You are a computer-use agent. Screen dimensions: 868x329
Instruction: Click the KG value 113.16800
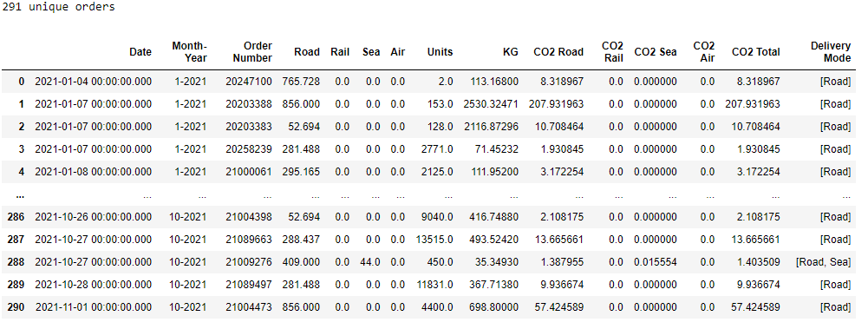[495, 82]
